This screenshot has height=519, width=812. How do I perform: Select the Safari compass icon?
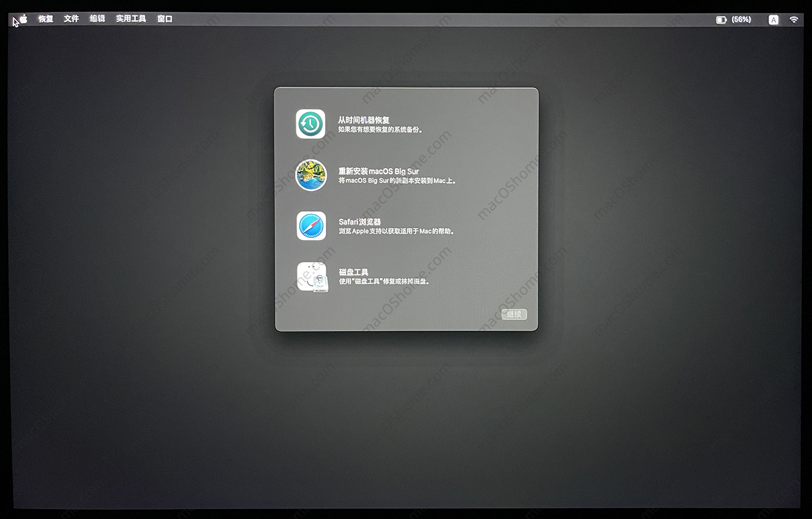[x=311, y=226]
